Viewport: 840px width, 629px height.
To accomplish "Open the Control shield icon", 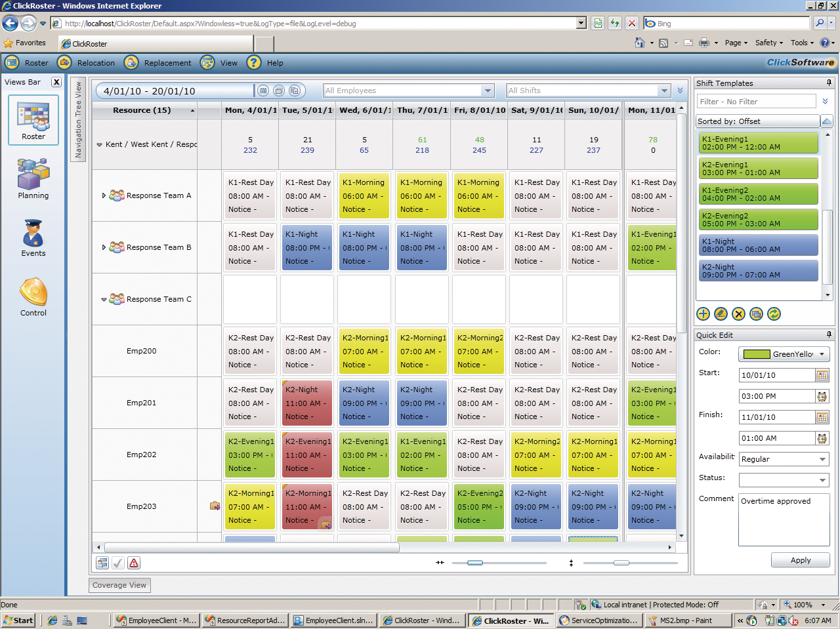I will pos(33,296).
